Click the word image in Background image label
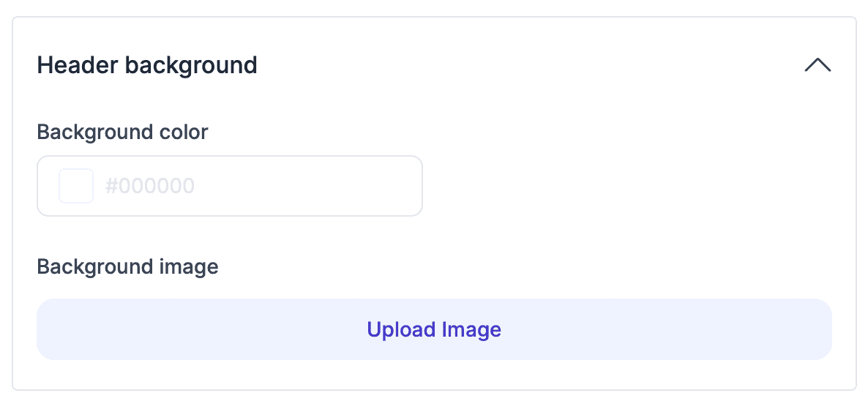The image size is (868, 404). click(x=189, y=266)
